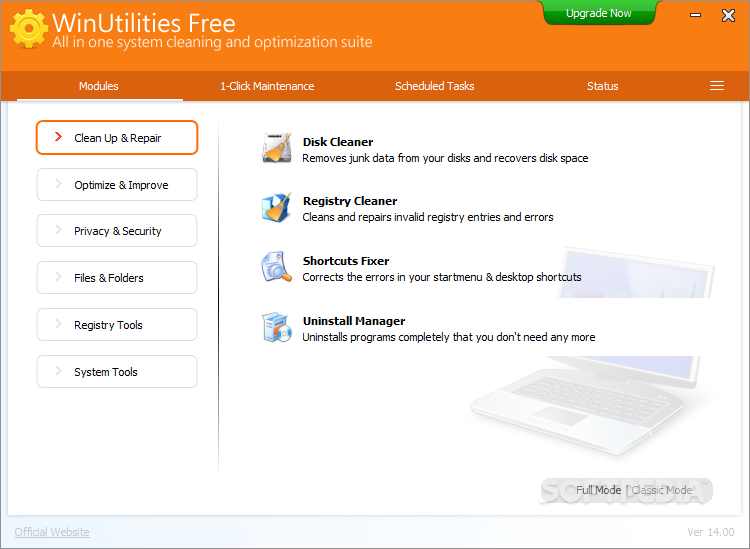Open the hamburger menu icon
This screenshot has width=750, height=549.
click(x=717, y=86)
